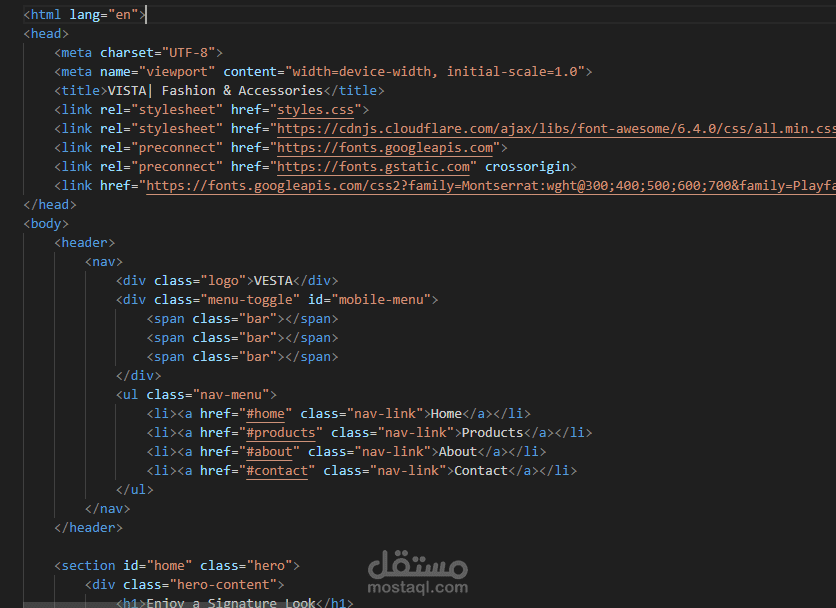Click the meta charset="UTF-8" line
Image resolution: width=836 pixels, height=608 pixels.
[x=139, y=53]
